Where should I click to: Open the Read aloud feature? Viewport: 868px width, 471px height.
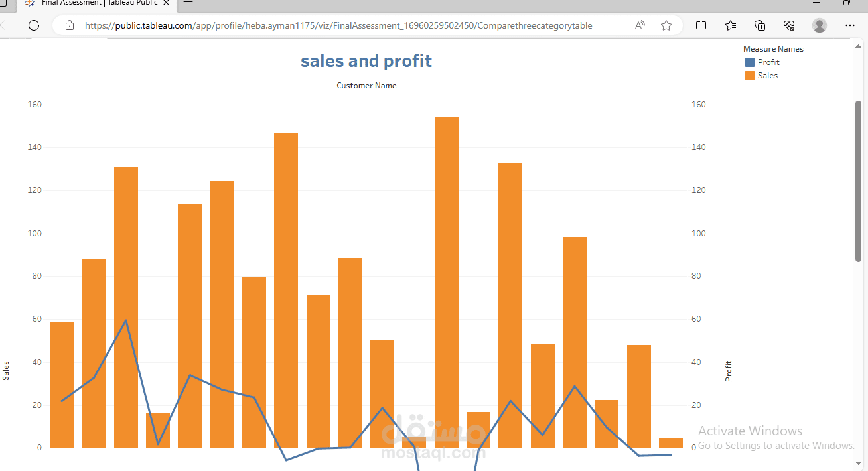pos(639,25)
